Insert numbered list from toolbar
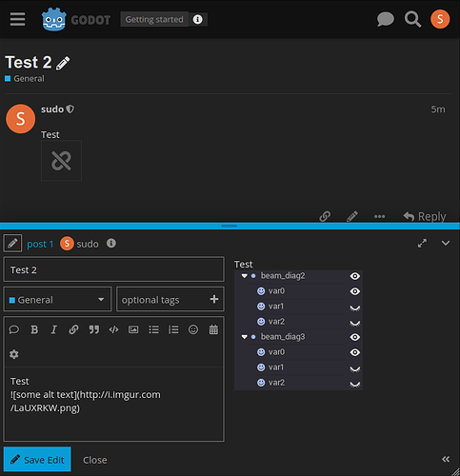The image size is (460, 476). click(173, 329)
